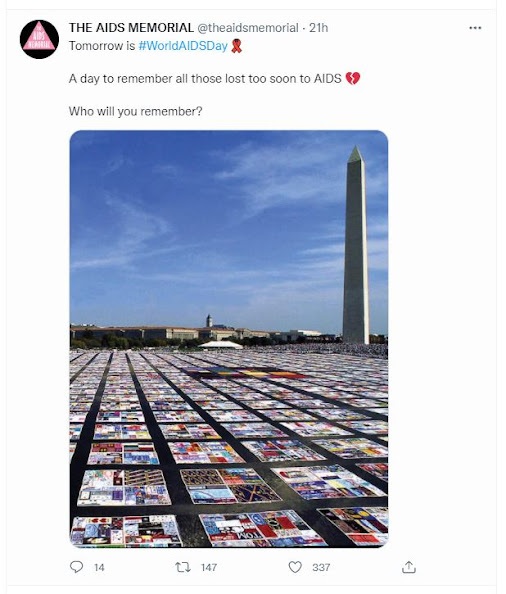Click the broken heart emoji
This screenshot has height=594, width=506.
(x=353, y=78)
